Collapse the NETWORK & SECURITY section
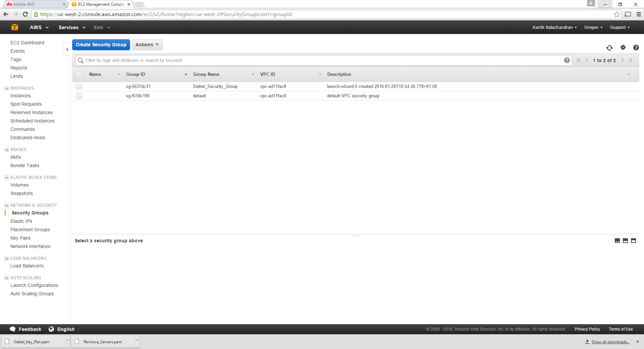This screenshot has width=644, height=349. point(7,205)
